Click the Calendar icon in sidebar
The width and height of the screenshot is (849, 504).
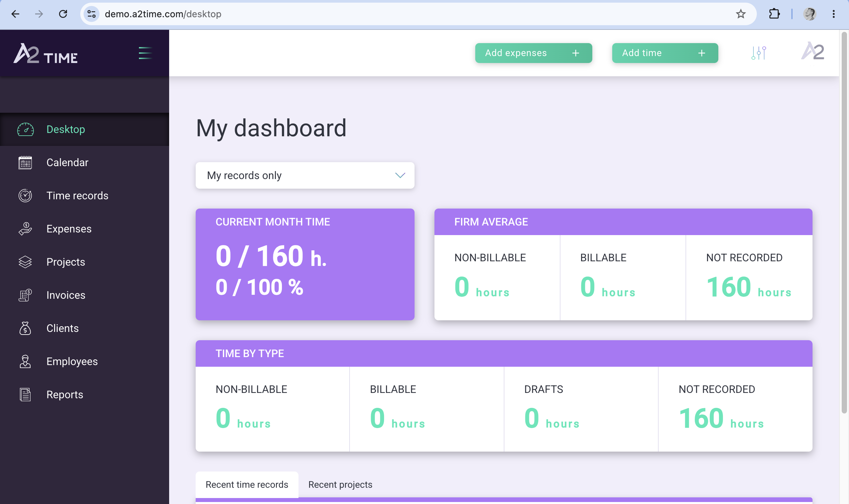(25, 163)
